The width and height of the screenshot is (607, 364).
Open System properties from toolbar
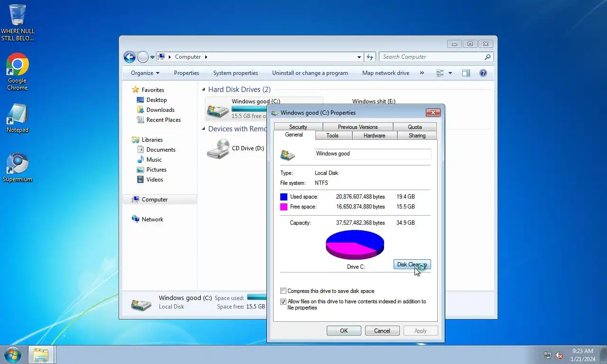[x=236, y=73]
